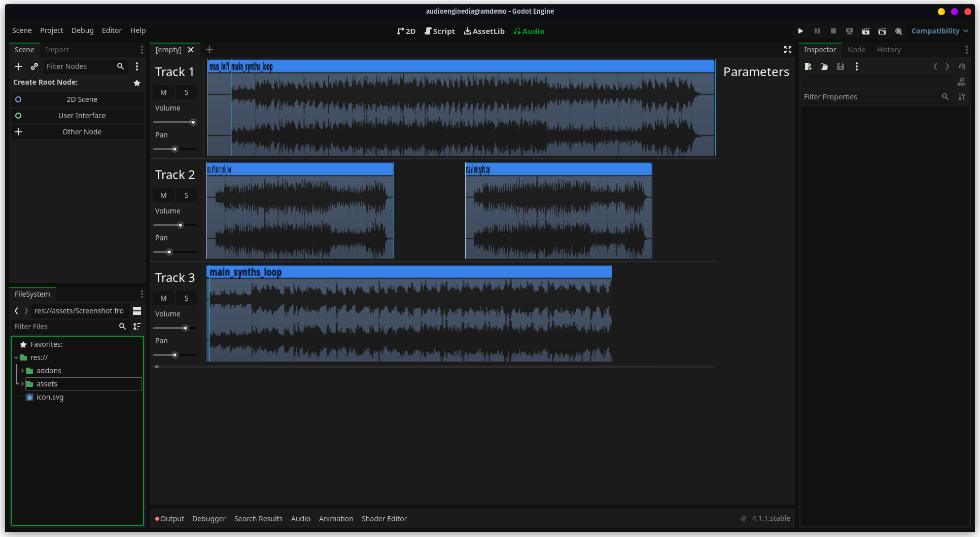The width and height of the screenshot is (980, 537).
Task: Instantiate a child scene via the link icon
Action: [x=34, y=66]
